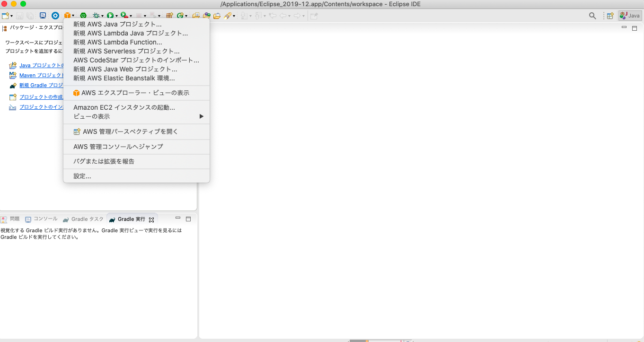644x342 pixels.
Task: Select 新規 AWS Java プロジェクト menu item
Action: pyautogui.click(x=136, y=24)
